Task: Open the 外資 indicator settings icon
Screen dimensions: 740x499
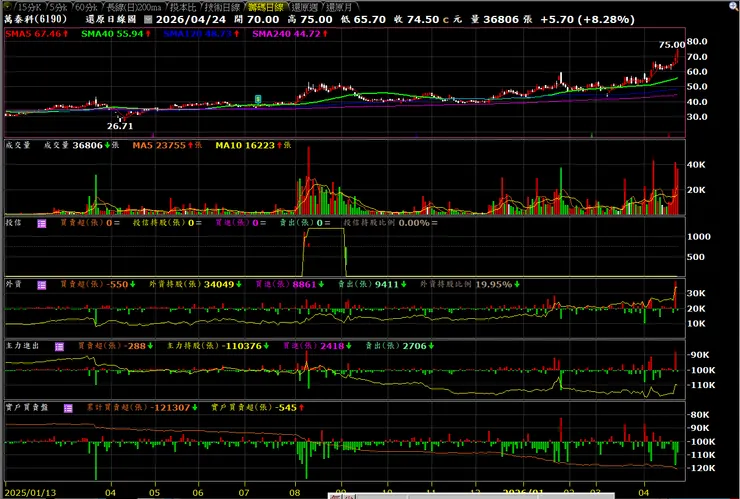Action: click(42, 285)
